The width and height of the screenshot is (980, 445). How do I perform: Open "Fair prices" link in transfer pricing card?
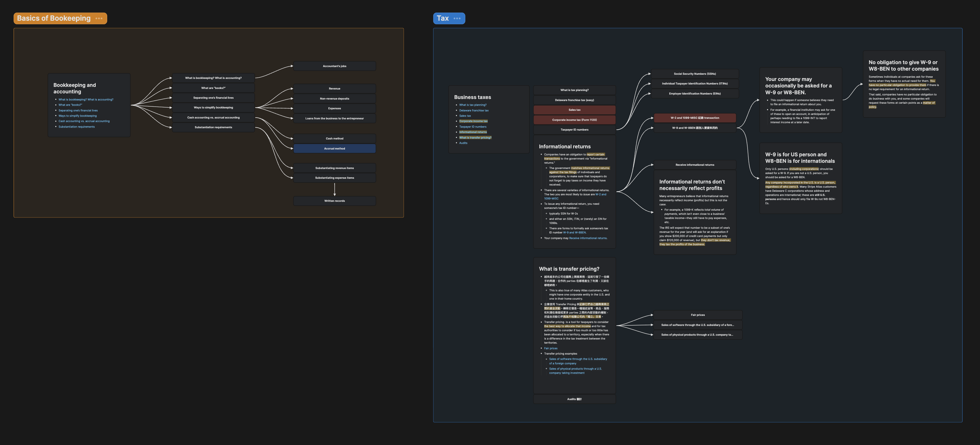click(551, 348)
